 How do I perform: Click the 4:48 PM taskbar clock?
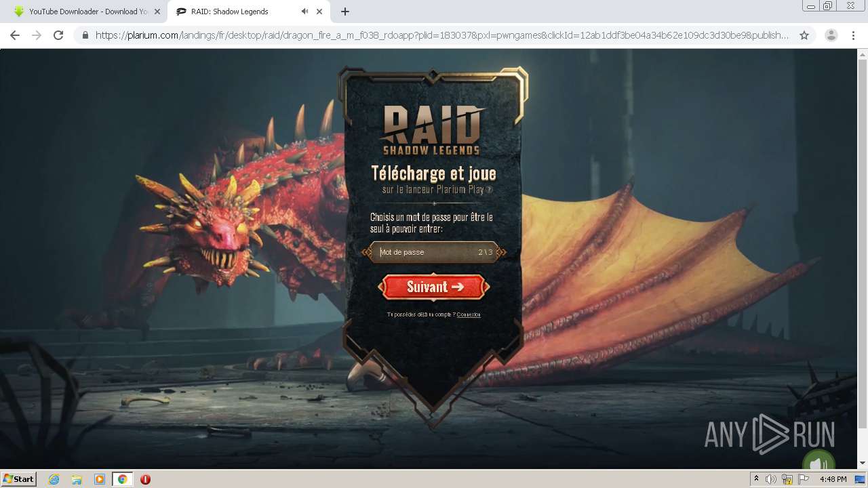833,479
